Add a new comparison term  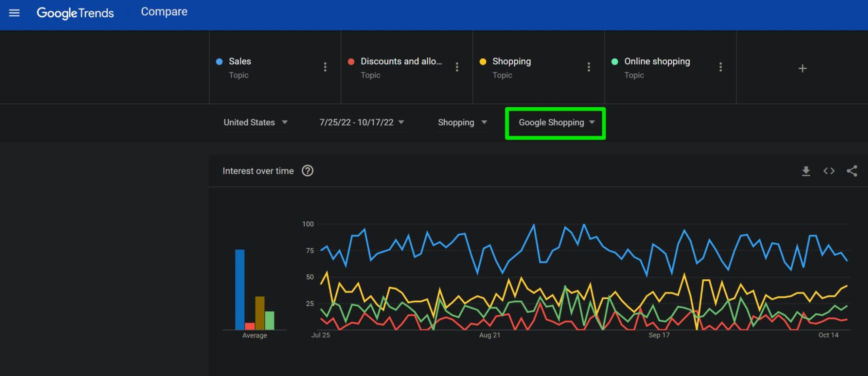pos(802,68)
